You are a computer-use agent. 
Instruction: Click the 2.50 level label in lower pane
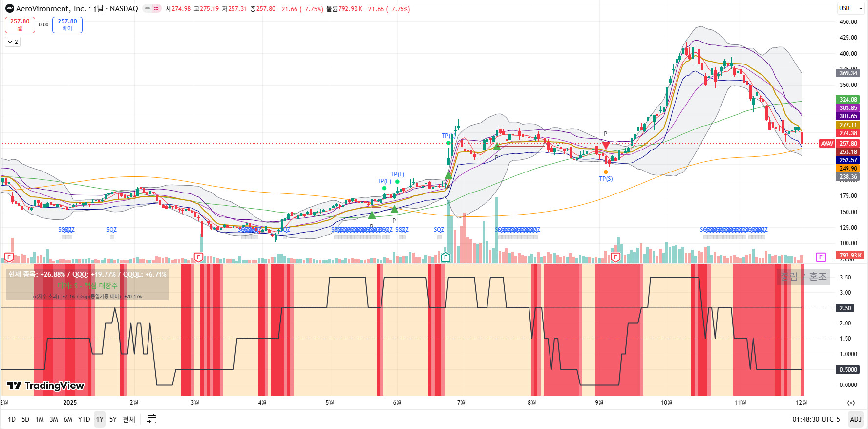(x=845, y=308)
